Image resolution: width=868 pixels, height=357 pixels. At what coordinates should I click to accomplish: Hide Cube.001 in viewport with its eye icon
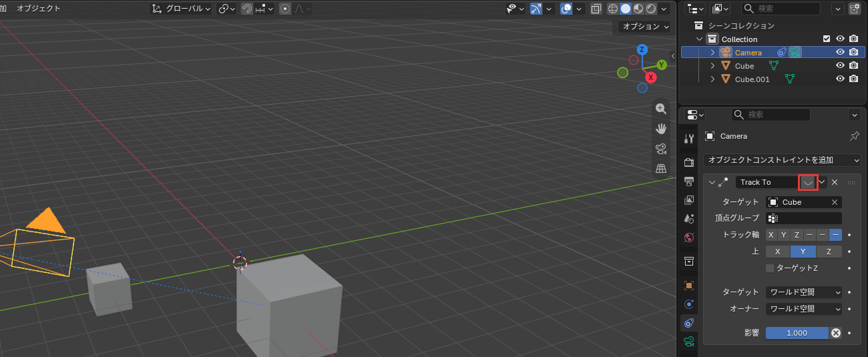tap(841, 79)
